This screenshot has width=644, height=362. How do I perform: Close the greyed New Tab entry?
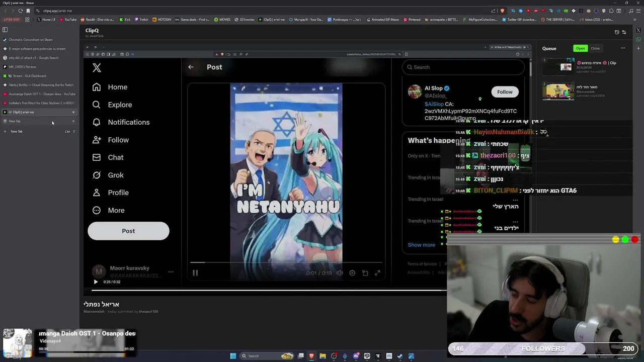(73, 121)
